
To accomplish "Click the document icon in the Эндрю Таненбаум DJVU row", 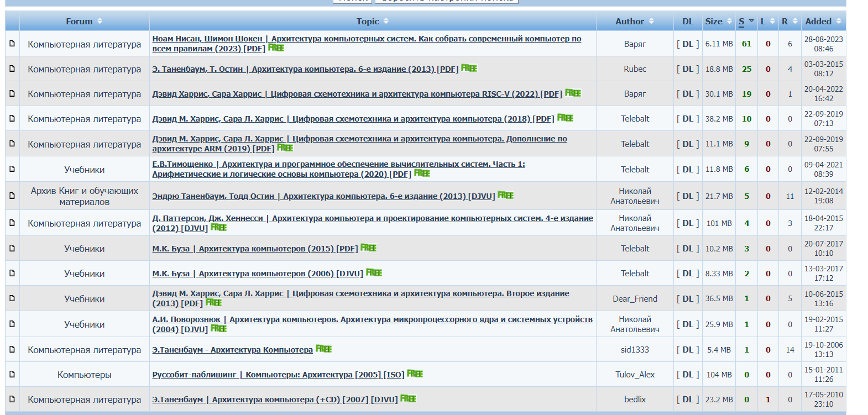I will (x=12, y=196).
